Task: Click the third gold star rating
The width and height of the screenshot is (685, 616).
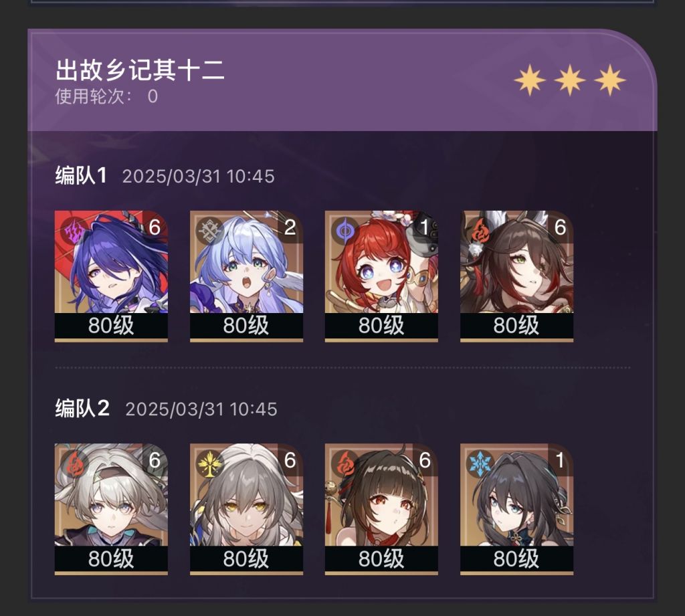Action: pyautogui.click(x=610, y=80)
